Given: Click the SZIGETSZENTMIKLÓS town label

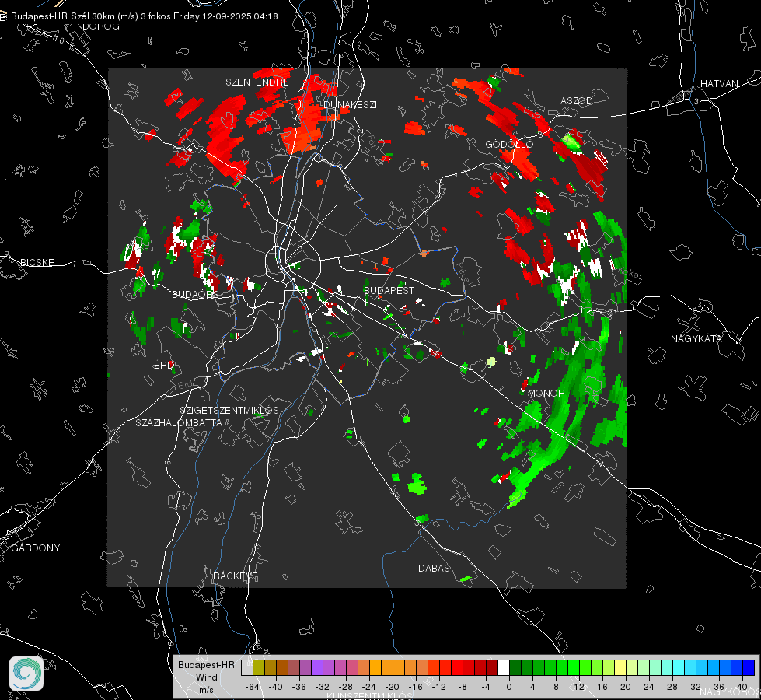Looking at the screenshot, I should pos(229,410).
